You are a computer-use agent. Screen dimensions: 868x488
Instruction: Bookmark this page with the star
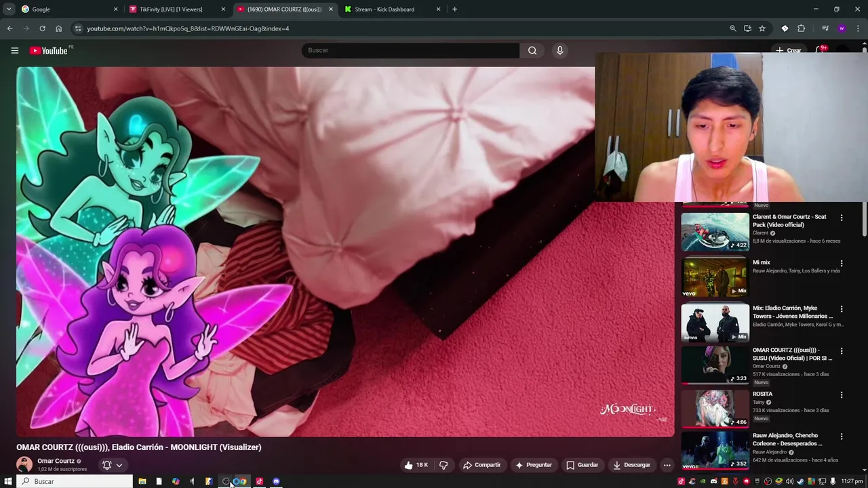[762, 28]
